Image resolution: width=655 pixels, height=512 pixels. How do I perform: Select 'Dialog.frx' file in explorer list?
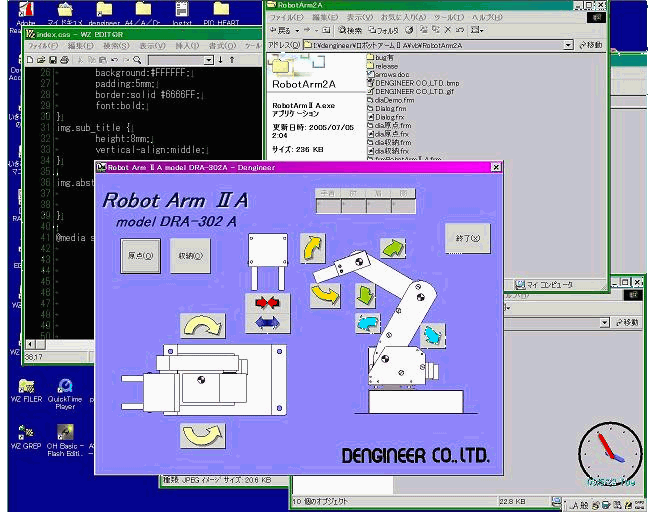[x=386, y=117]
